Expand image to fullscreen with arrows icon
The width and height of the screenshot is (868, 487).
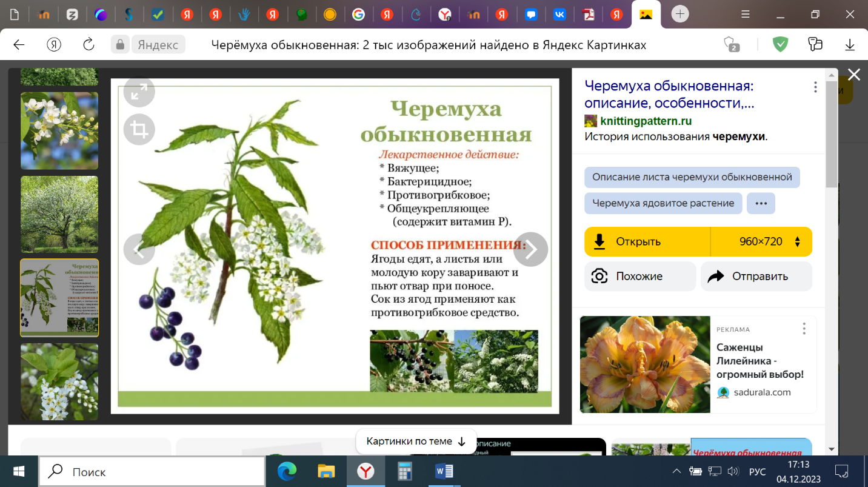tap(139, 92)
